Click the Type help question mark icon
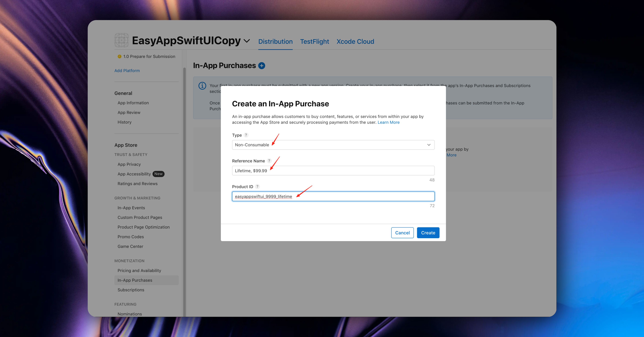The image size is (644, 337). (246, 135)
